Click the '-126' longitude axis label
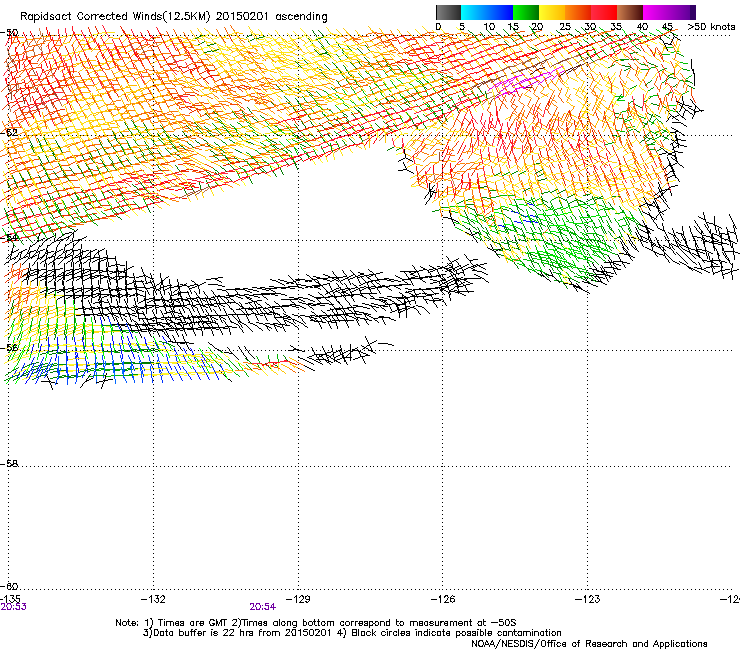This screenshot has width=740, height=650. [443, 599]
